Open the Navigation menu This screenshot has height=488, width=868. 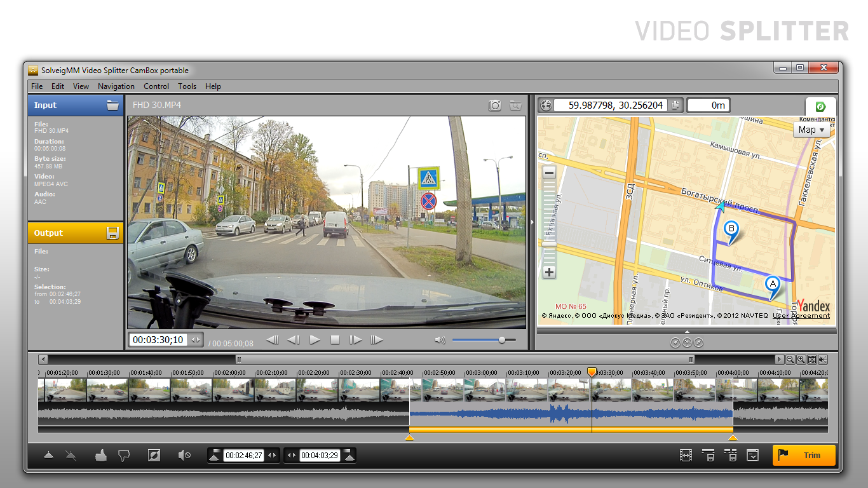[x=116, y=86]
